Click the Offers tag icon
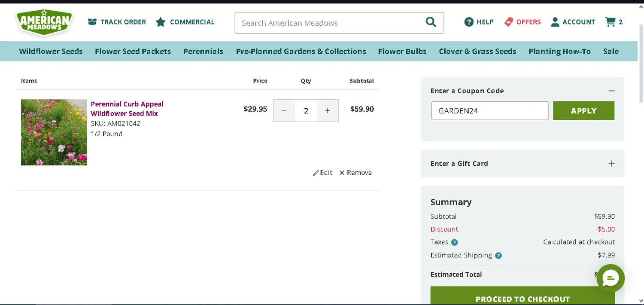This screenshot has height=305, width=644. pos(509,22)
